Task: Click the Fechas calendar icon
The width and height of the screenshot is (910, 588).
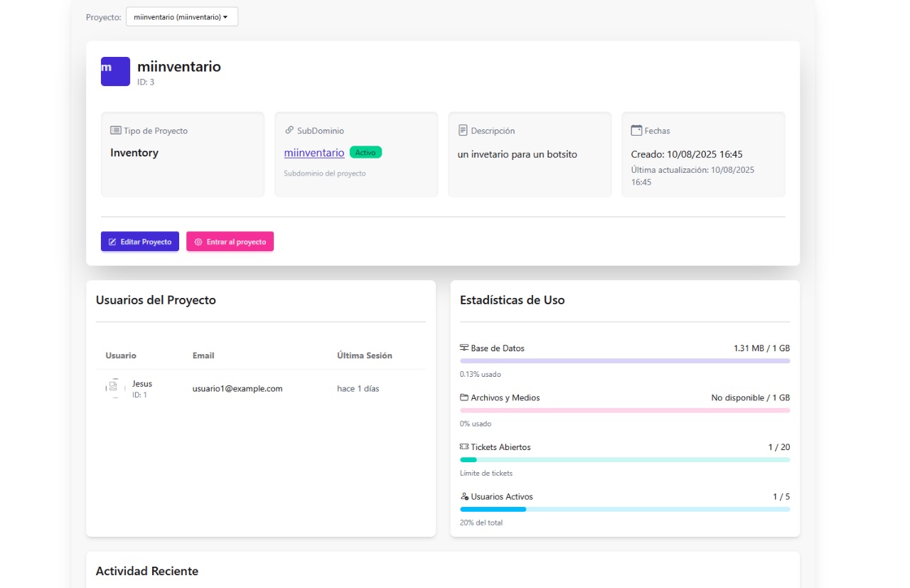Action: (636, 131)
